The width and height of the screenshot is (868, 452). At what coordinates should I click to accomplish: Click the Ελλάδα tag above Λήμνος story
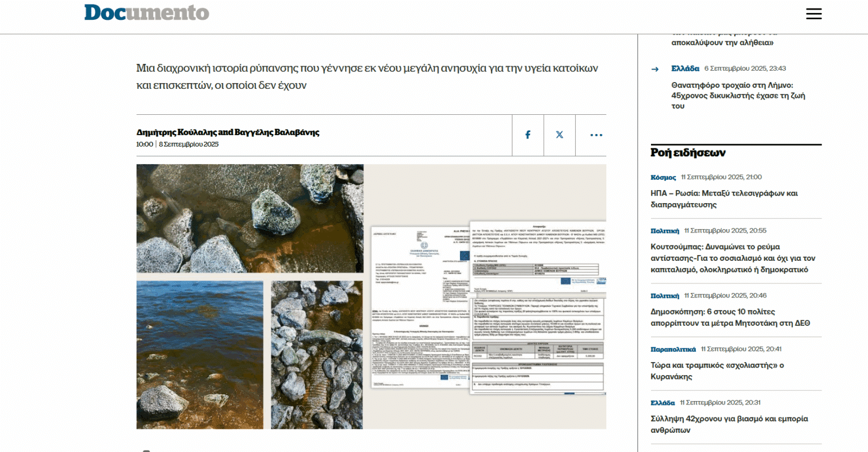(685, 68)
